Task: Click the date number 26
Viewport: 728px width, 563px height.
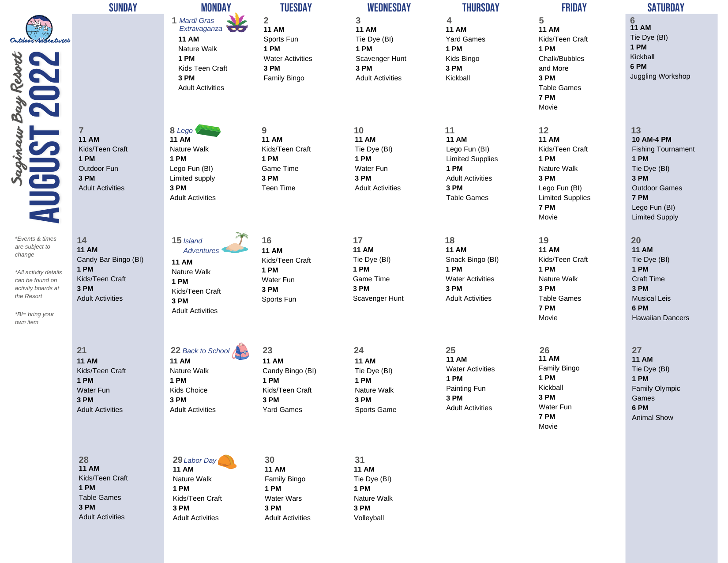Action: click(544, 350)
